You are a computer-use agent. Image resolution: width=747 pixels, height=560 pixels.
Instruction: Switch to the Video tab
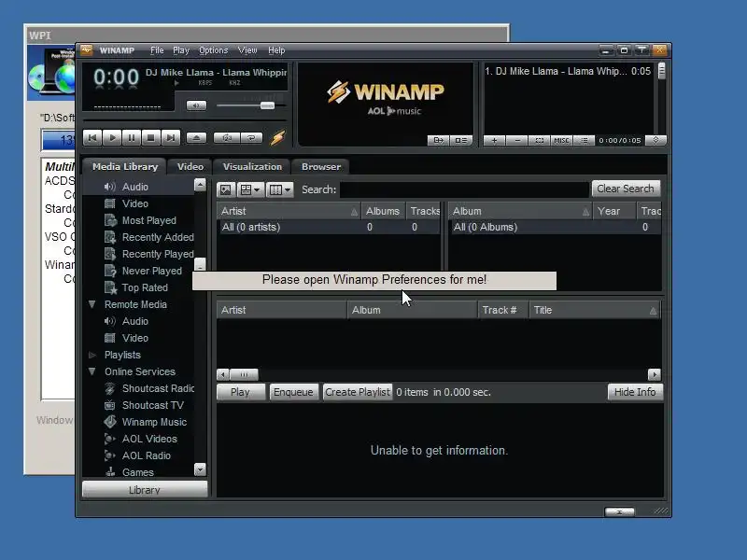pos(190,167)
